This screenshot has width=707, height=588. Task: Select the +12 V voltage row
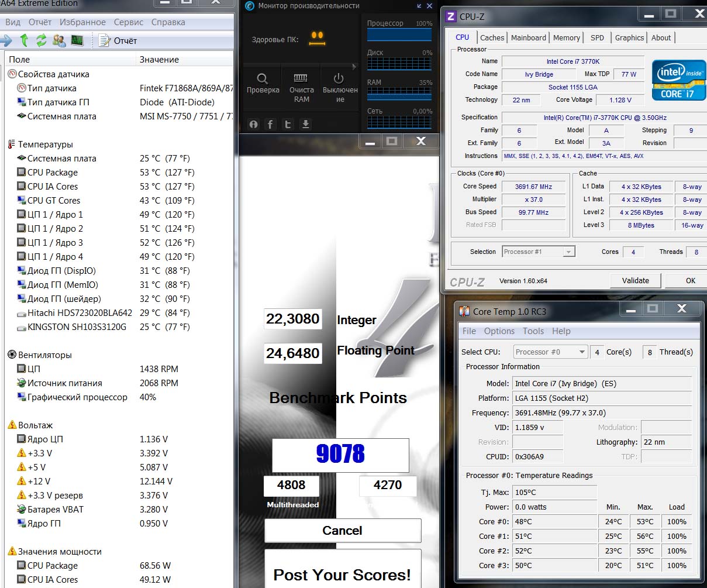(x=119, y=482)
